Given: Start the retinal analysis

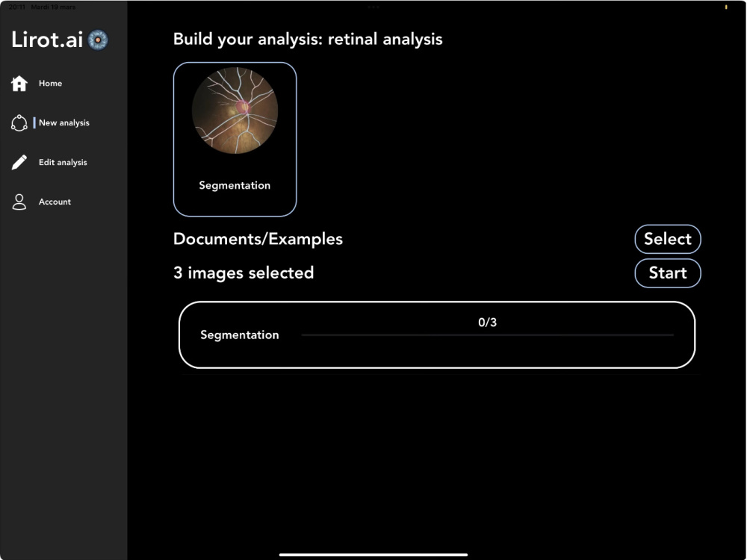Looking at the screenshot, I should click(667, 273).
